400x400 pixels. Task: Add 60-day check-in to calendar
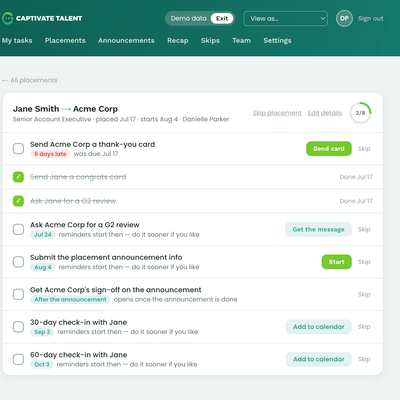coord(319,359)
